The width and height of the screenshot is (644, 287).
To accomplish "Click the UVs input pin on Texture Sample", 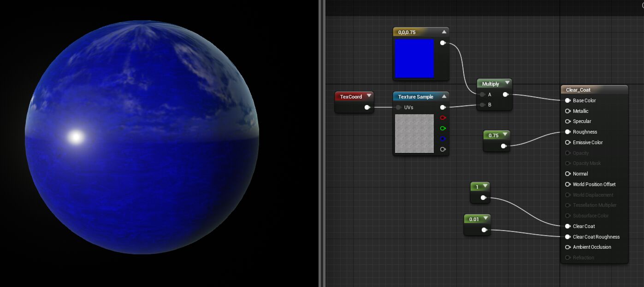I will click(398, 107).
